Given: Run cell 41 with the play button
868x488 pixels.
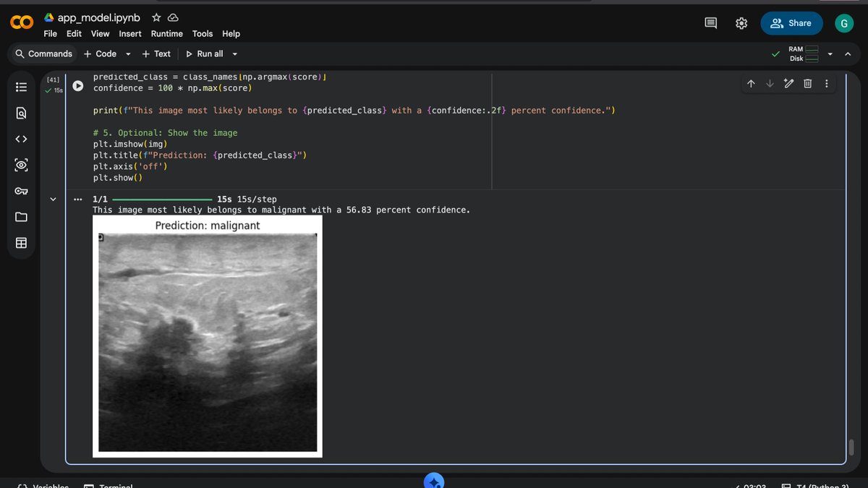Looking at the screenshot, I should pyautogui.click(x=77, y=85).
